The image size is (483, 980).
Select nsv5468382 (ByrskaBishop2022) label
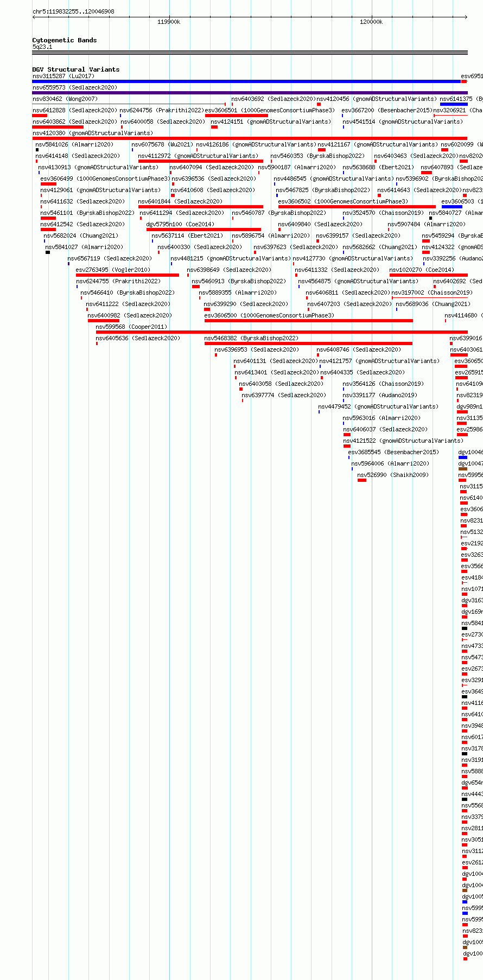[x=251, y=338]
